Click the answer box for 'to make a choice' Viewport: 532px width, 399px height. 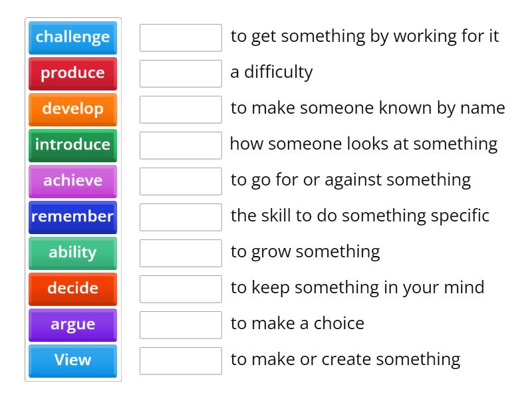[181, 324]
